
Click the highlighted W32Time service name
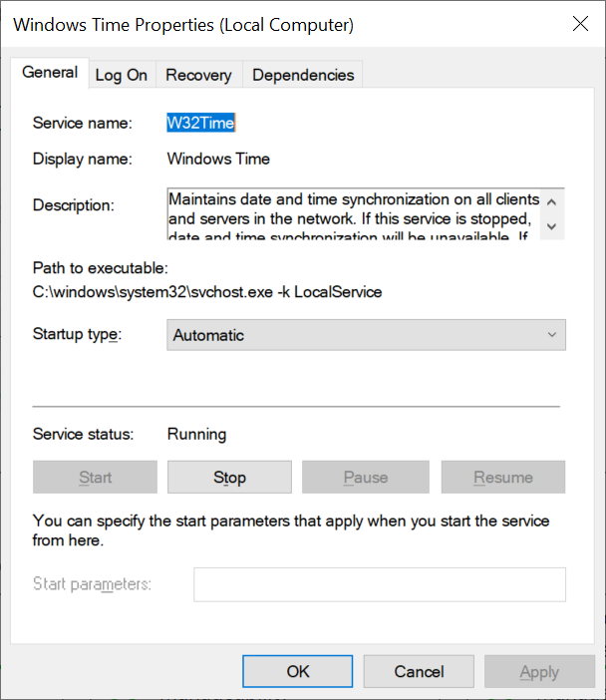pyautogui.click(x=200, y=123)
